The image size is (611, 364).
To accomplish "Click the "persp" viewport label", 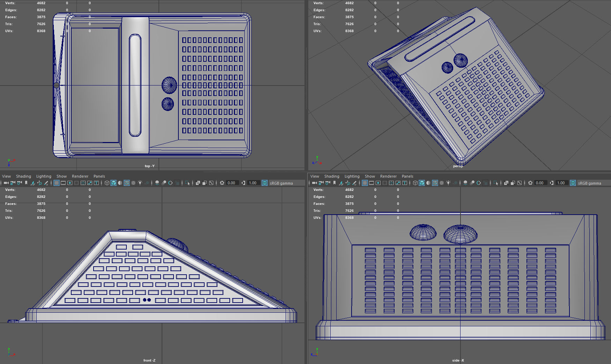I will [458, 166].
